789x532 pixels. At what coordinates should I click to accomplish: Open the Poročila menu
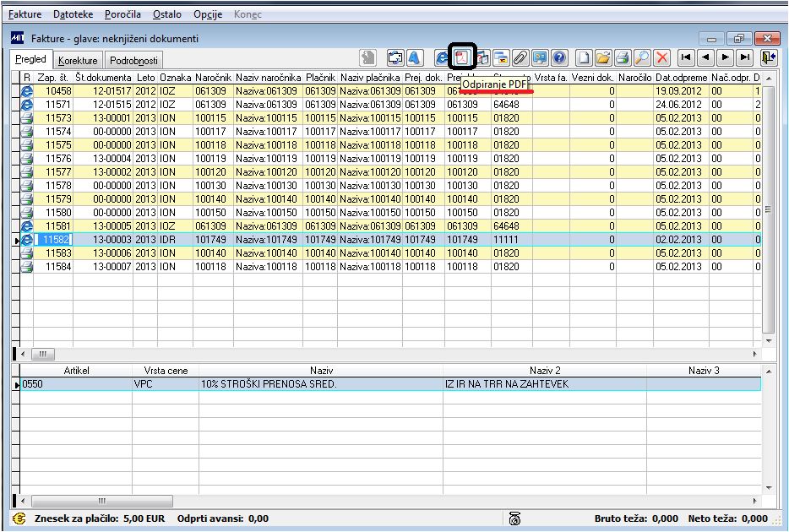tap(122, 14)
